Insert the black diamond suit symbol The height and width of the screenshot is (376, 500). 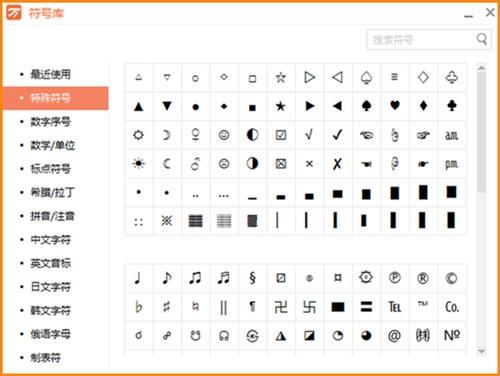[423, 106]
